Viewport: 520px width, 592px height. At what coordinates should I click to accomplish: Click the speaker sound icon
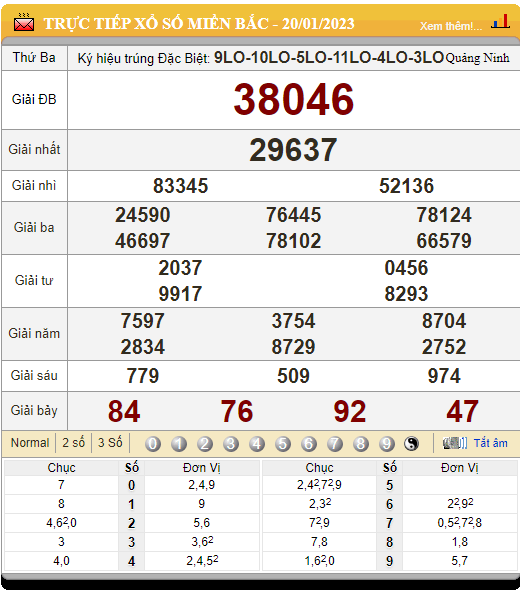455,443
